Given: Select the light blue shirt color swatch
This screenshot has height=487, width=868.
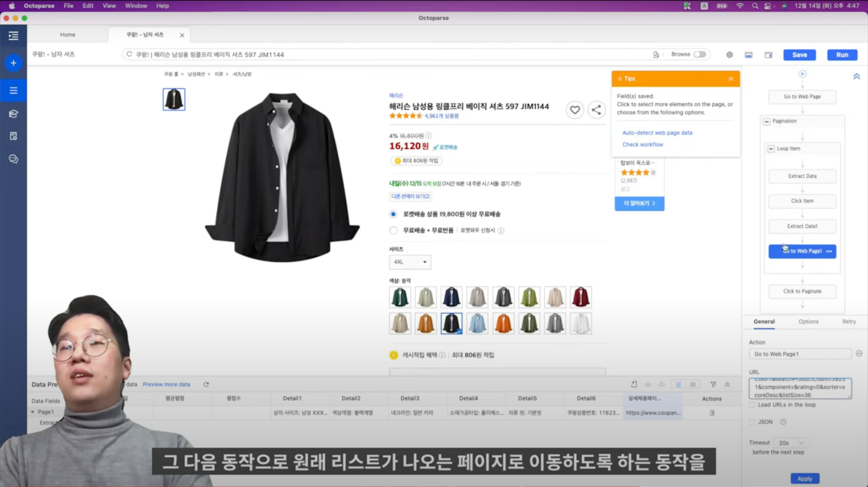Looking at the screenshot, I should [x=477, y=324].
